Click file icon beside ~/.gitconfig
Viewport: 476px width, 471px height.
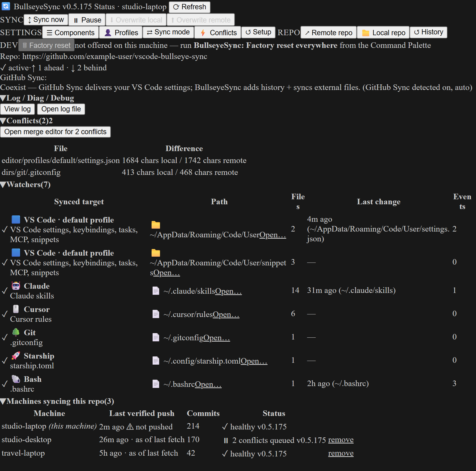156,337
